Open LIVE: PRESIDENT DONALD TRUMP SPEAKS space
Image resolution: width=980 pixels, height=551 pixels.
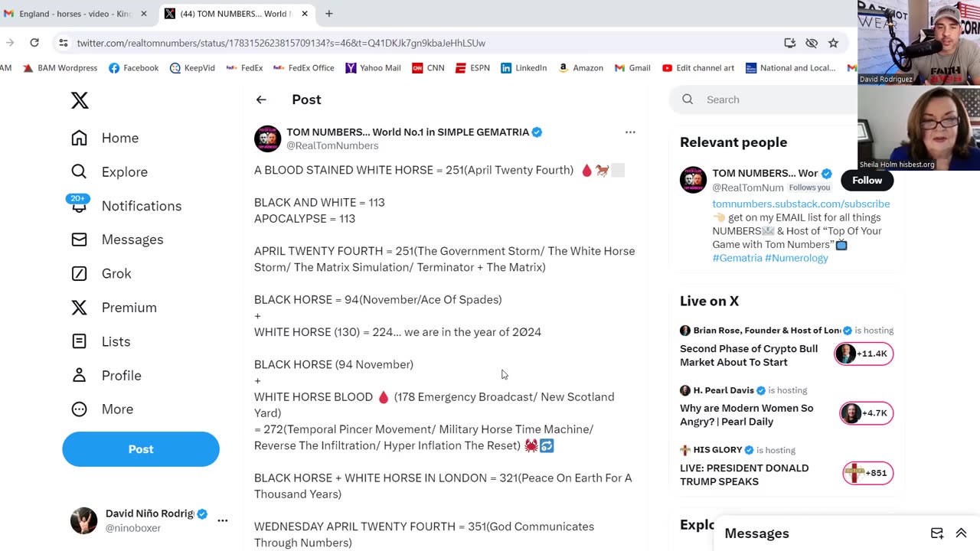click(744, 474)
